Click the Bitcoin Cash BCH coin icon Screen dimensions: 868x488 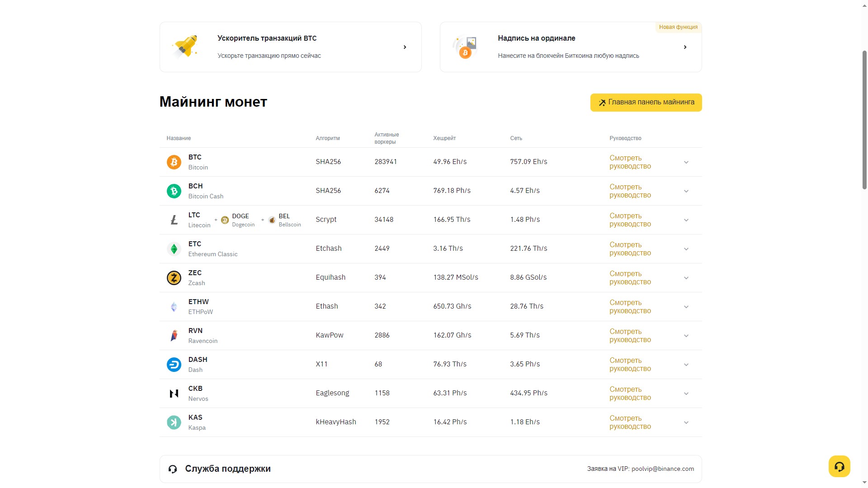174,191
